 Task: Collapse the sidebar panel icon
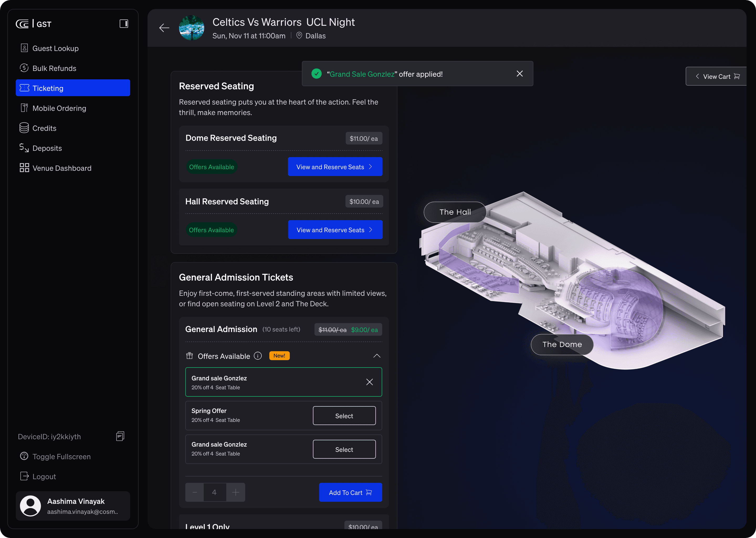tap(124, 24)
